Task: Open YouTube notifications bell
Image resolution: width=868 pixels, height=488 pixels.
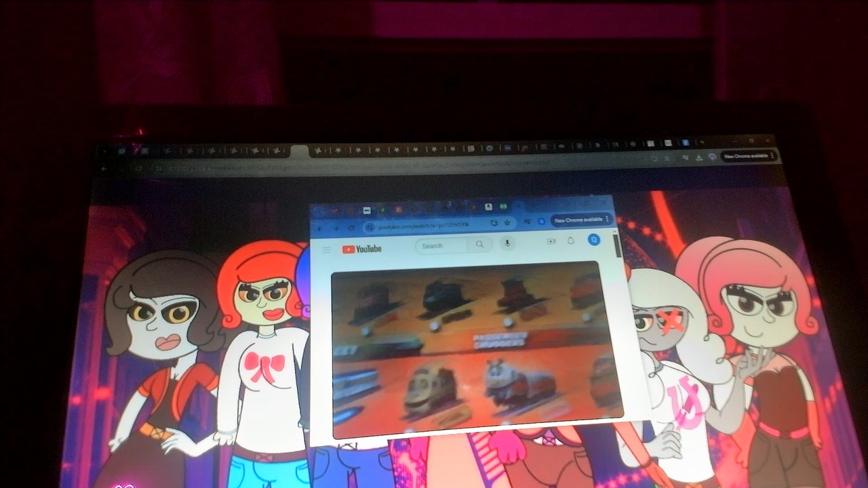Action: tap(571, 241)
